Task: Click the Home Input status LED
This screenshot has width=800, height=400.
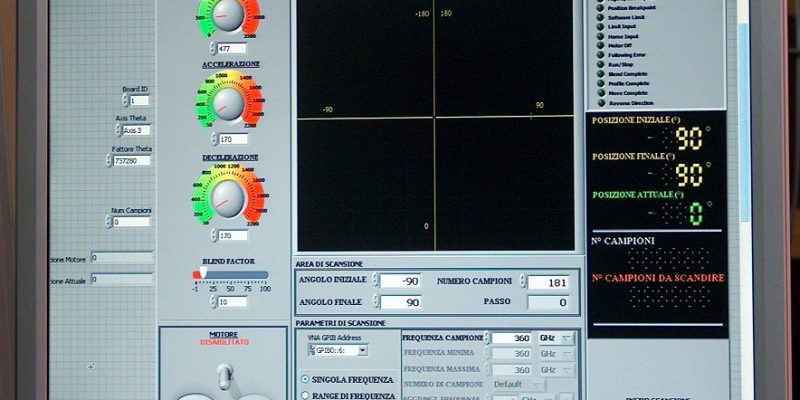Action: (600, 36)
